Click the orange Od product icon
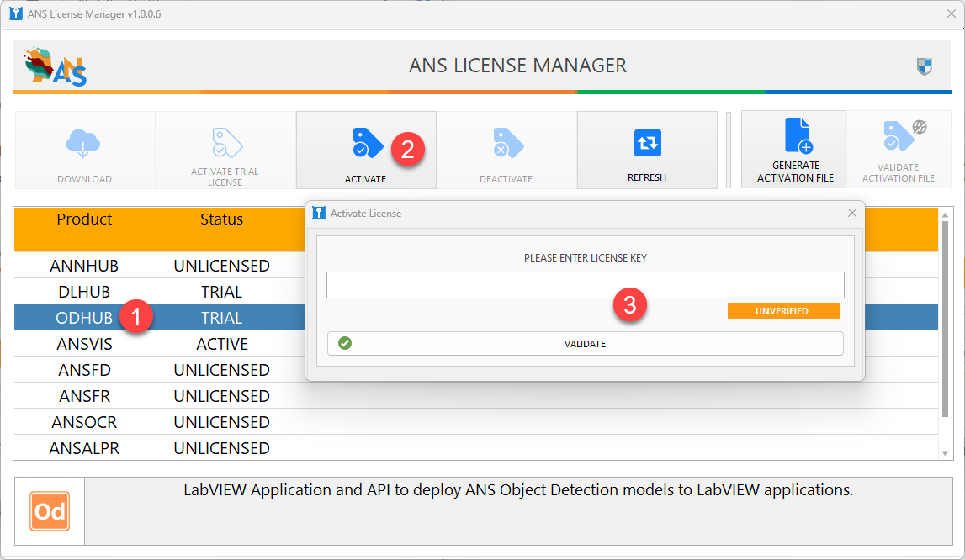This screenshot has width=965, height=560. [x=50, y=510]
